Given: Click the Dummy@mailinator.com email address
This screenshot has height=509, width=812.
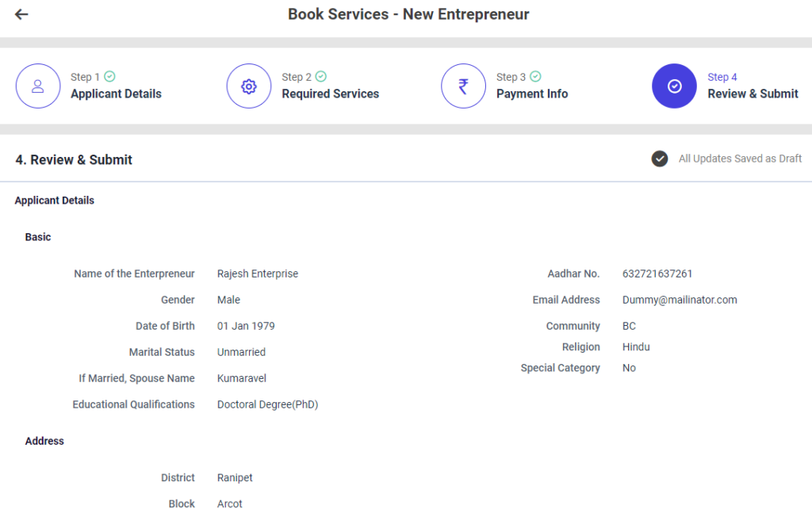Looking at the screenshot, I should click(680, 300).
